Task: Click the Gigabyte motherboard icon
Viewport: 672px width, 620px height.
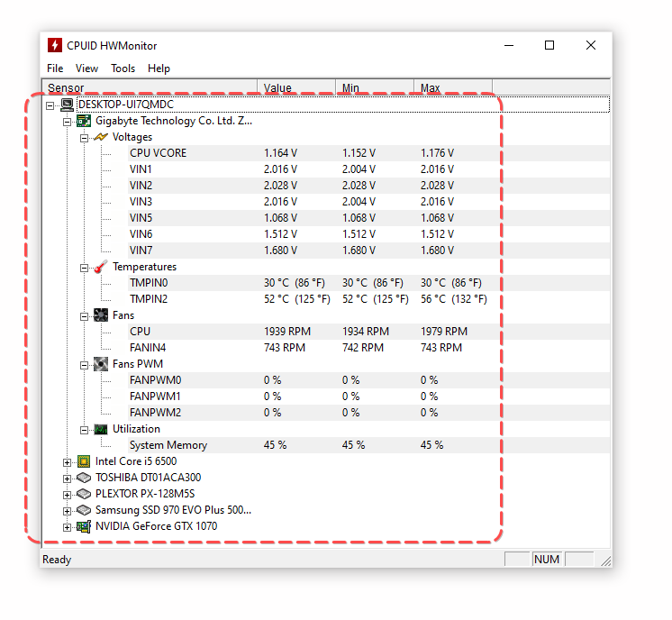Action: click(x=84, y=121)
